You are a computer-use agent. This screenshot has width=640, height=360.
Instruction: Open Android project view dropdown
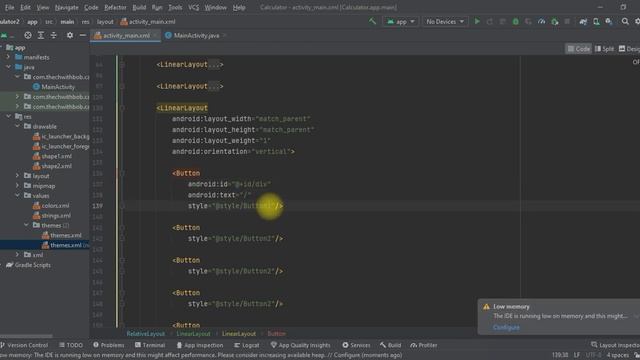[x=7, y=36]
